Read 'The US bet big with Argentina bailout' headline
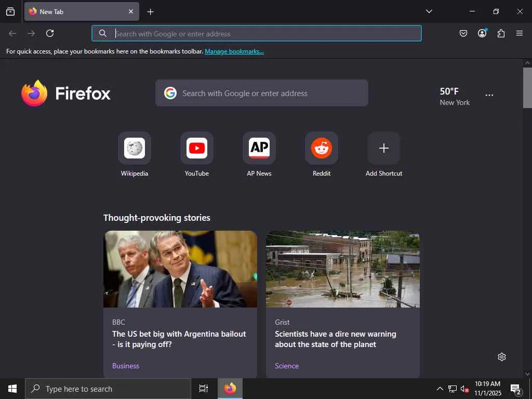 (x=179, y=339)
